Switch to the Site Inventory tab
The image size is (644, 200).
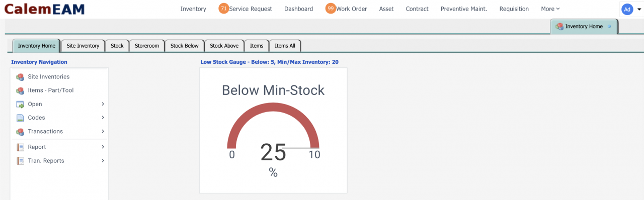coord(83,46)
